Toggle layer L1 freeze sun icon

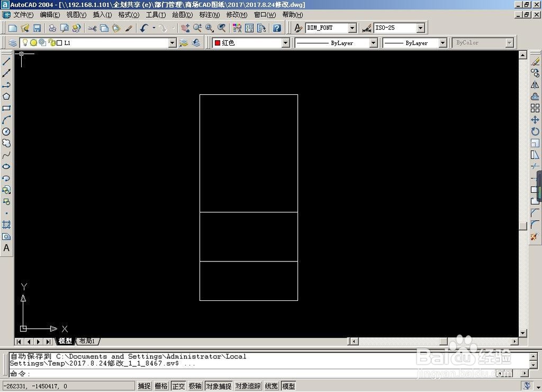point(34,42)
